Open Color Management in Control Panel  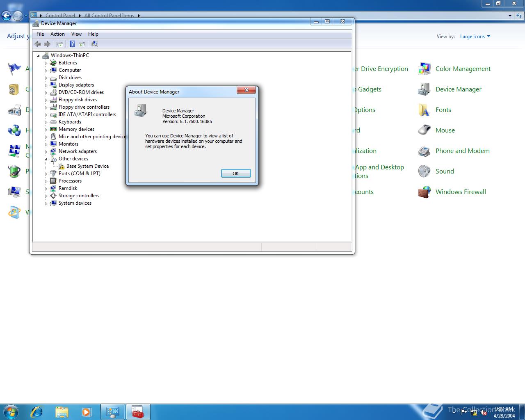point(463,69)
